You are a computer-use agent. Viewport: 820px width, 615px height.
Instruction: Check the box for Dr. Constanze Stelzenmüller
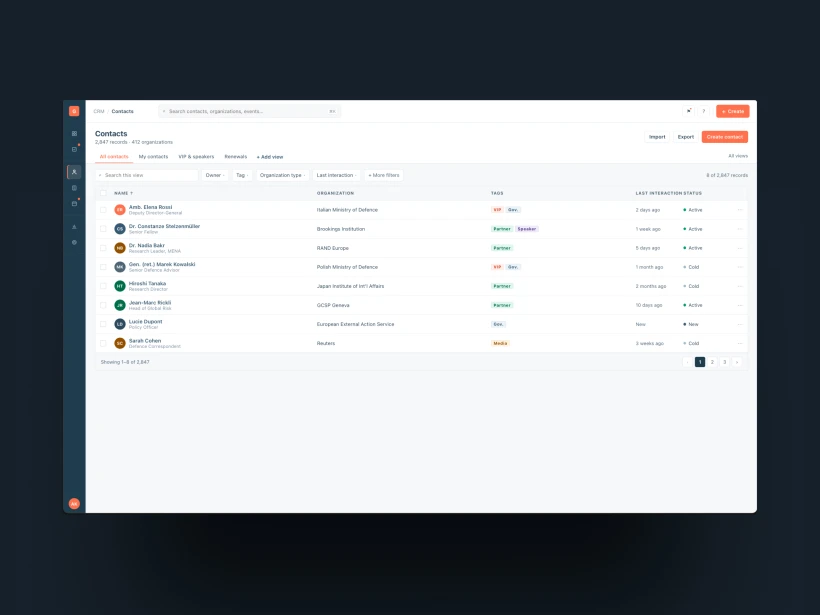click(x=103, y=229)
